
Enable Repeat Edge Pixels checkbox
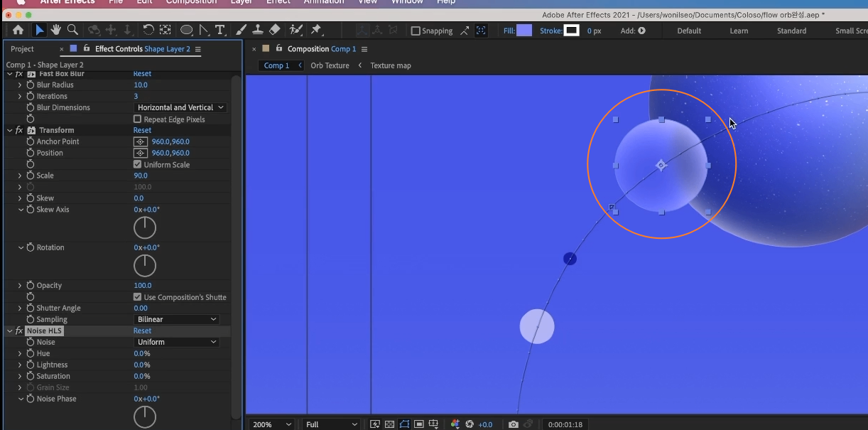[x=138, y=119]
